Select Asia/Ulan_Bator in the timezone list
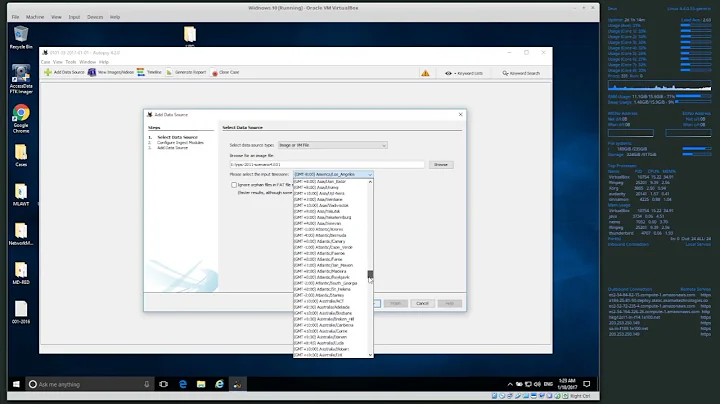 click(330, 182)
